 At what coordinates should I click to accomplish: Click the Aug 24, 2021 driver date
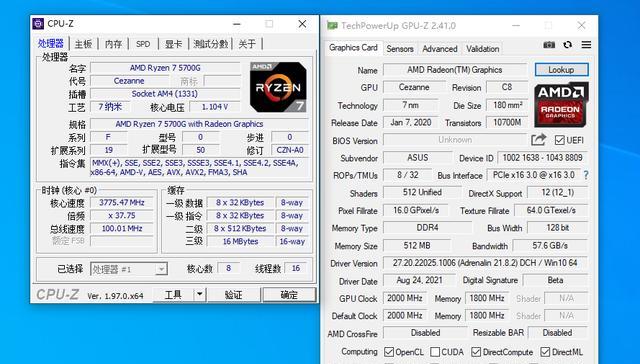419,280
